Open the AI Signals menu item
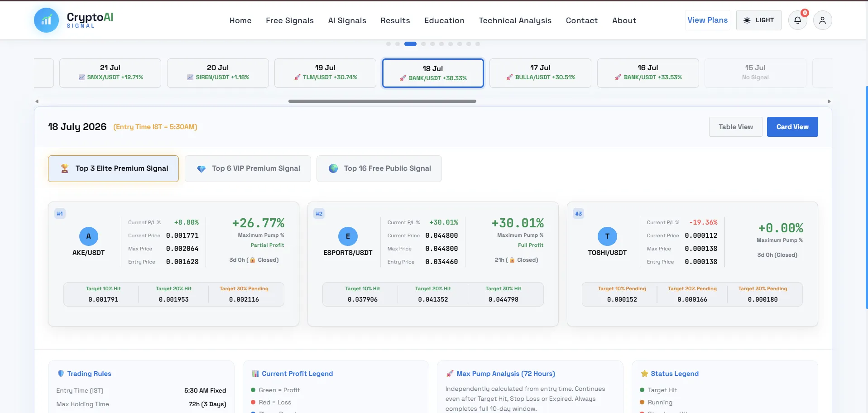 [347, 20]
